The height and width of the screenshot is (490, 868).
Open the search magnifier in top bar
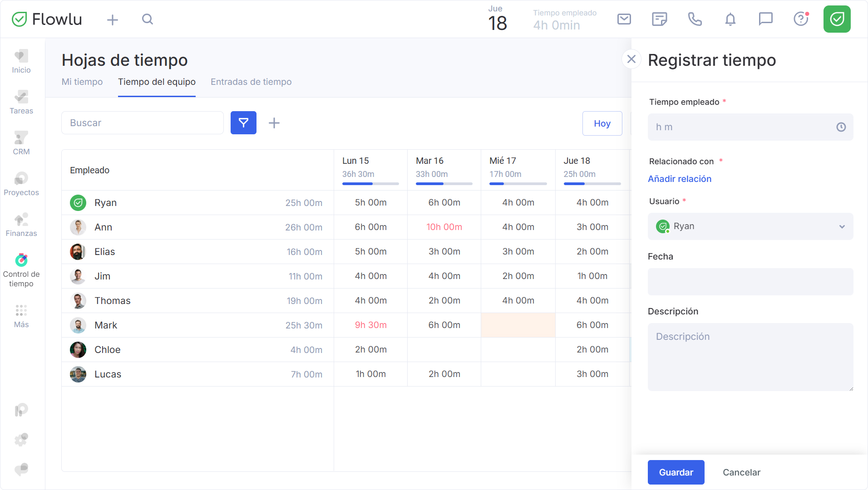(148, 19)
